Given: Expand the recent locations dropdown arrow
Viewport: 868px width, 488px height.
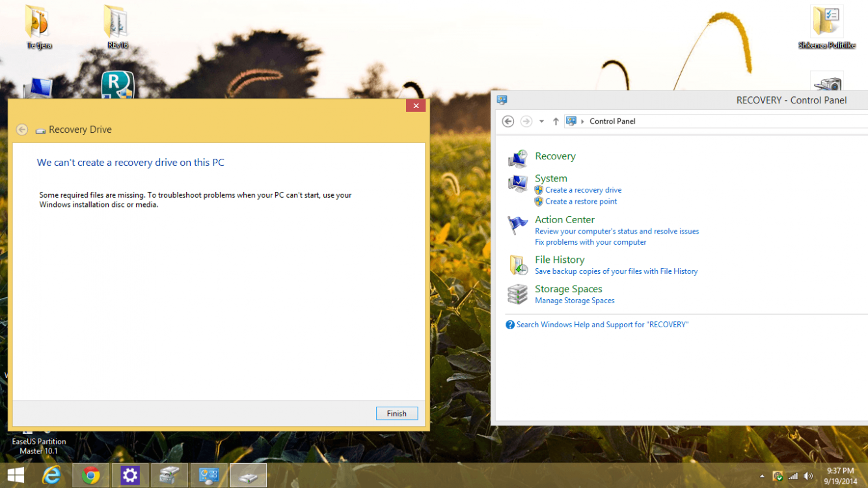Looking at the screenshot, I should (541, 122).
